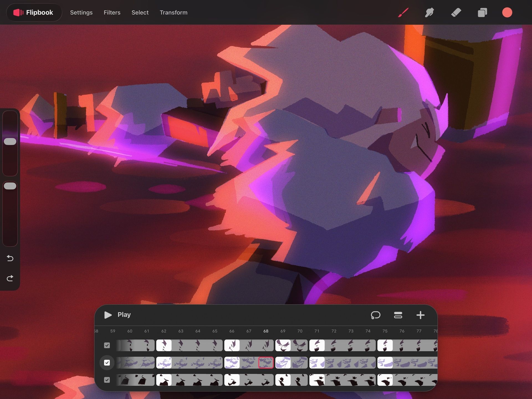Open the Layers panel icon
This screenshot has height=399, width=532.
pos(482,12)
